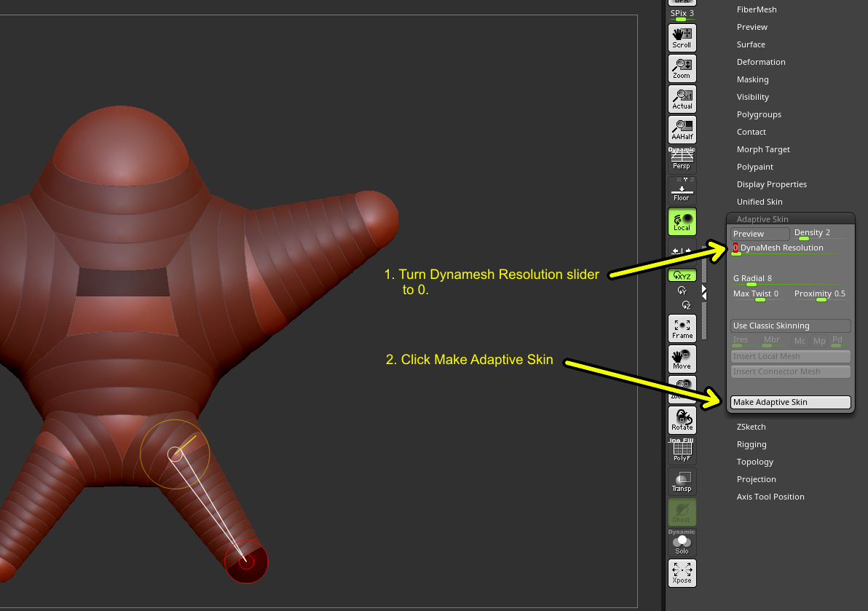The height and width of the screenshot is (611, 868).
Task: Expand the Contact subpalette
Action: (x=751, y=132)
